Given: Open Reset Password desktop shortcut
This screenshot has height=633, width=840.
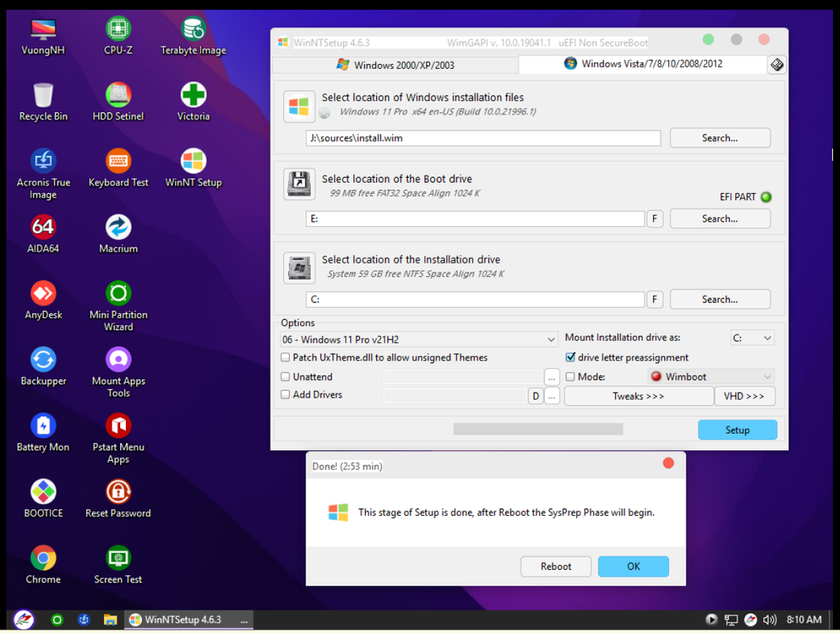Looking at the screenshot, I should 118,499.
